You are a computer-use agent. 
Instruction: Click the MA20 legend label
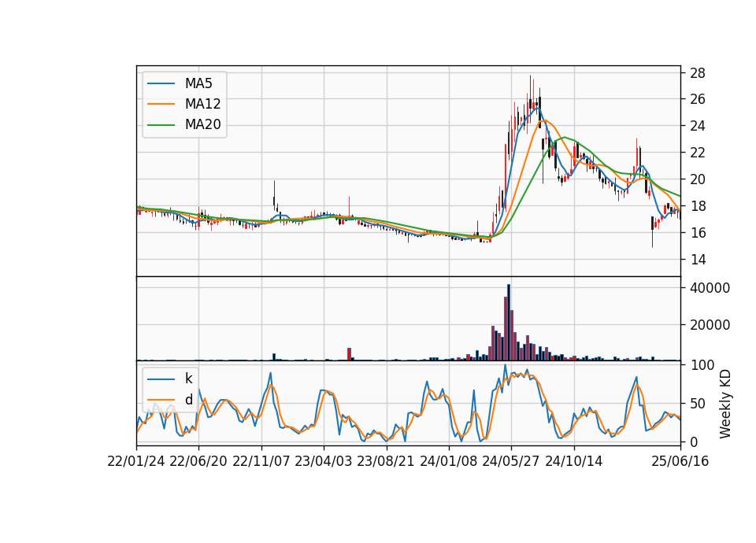202,124
